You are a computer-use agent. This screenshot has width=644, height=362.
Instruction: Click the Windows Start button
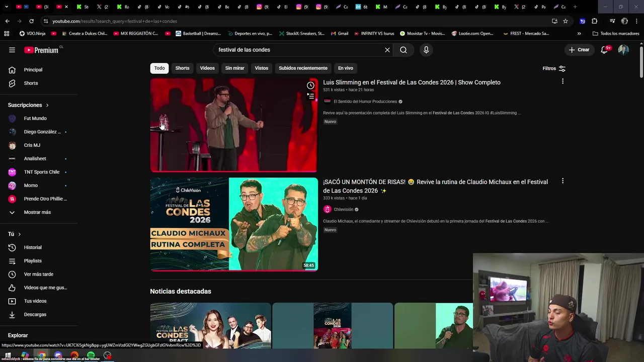pyautogui.click(x=8, y=355)
